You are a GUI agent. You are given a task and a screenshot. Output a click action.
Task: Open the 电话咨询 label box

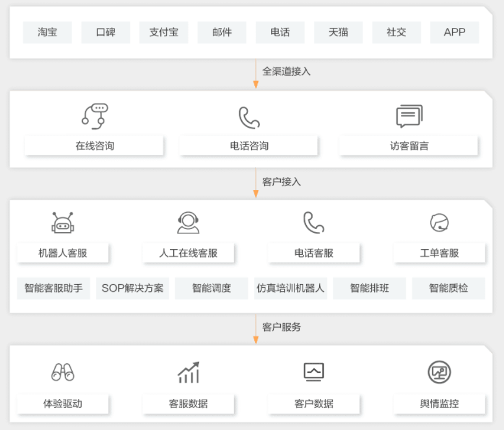pos(249,146)
